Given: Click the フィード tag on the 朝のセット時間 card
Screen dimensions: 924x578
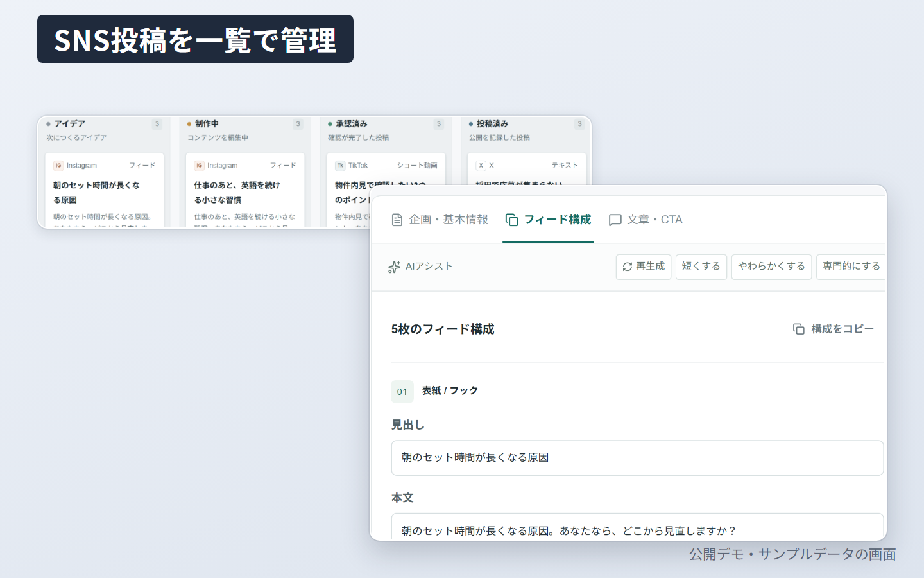Looking at the screenshot, I should (142, 166).
